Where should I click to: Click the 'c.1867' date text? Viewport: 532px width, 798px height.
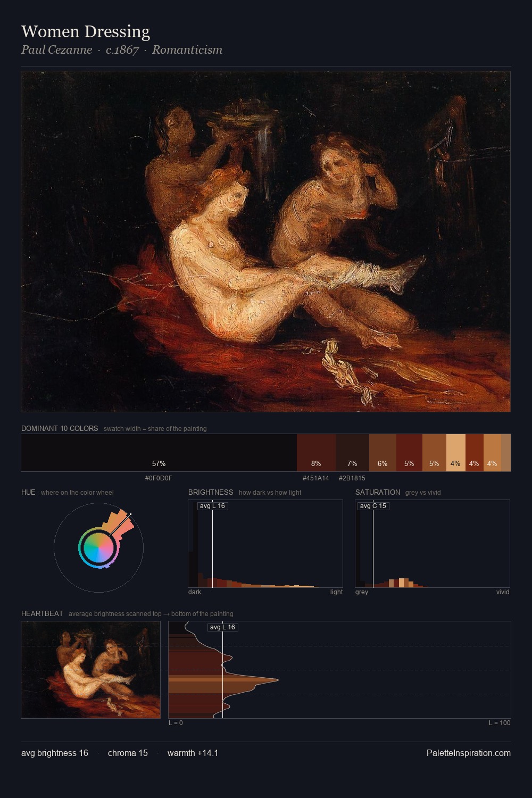pos(122,50)
